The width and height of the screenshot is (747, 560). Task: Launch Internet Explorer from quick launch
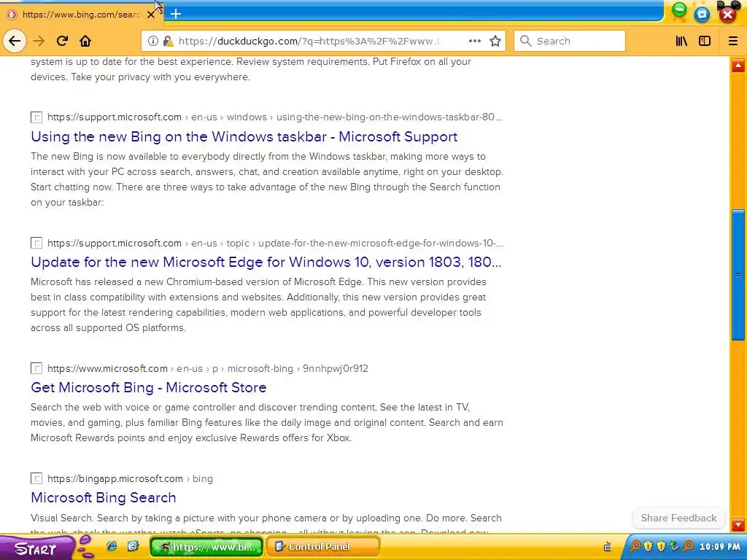(112, 546)
